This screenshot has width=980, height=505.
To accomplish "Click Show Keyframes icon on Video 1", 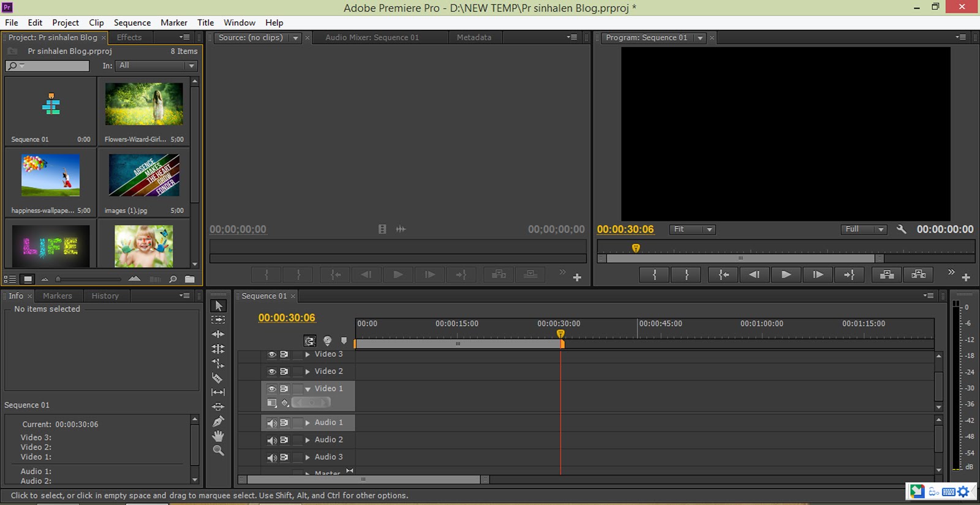I will [285, 402].
